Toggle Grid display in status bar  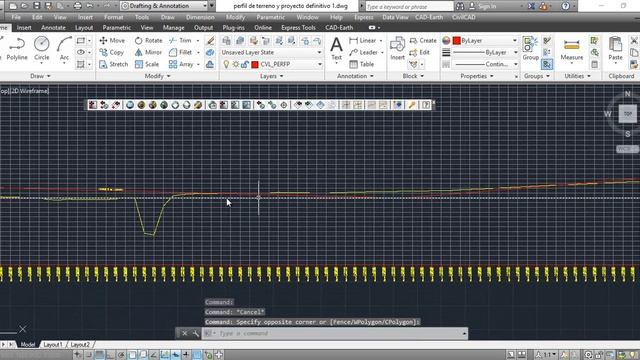pyautogui.click(x=99, y=355)
